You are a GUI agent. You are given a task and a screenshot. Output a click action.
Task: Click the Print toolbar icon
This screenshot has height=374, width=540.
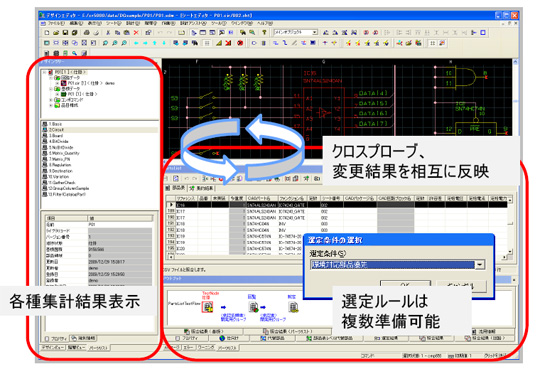coord(86,33)
